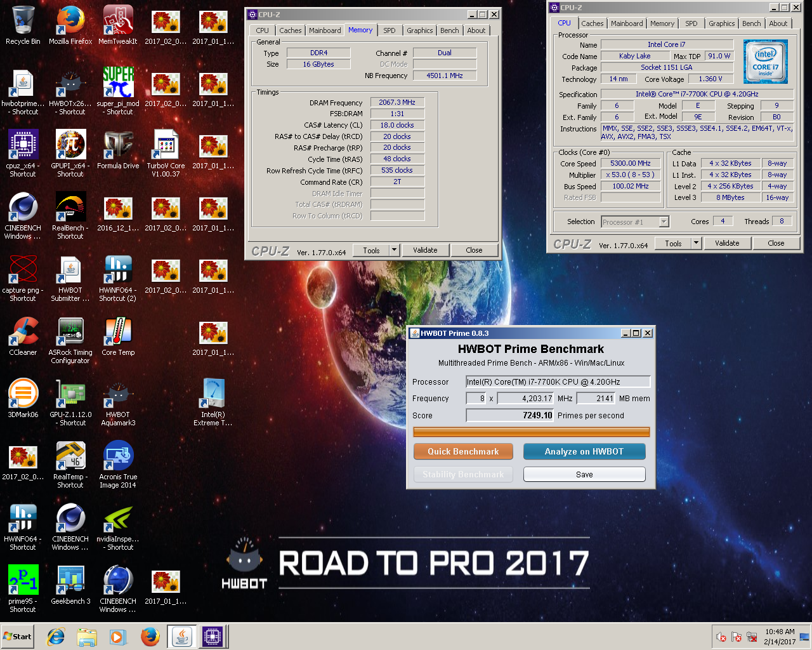Click the Score value field 7249.10
The height and width of the screenshot is (650, 812).
tap(510, 416)
